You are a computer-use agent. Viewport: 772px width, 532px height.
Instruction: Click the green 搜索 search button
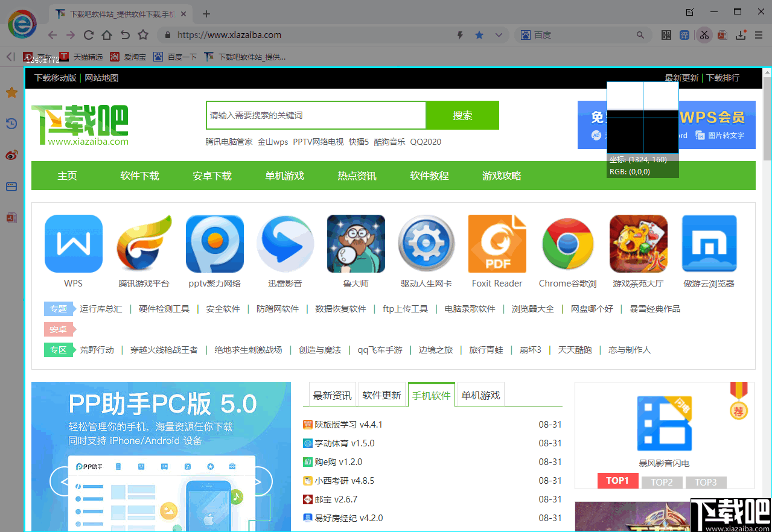click(462, 115)
